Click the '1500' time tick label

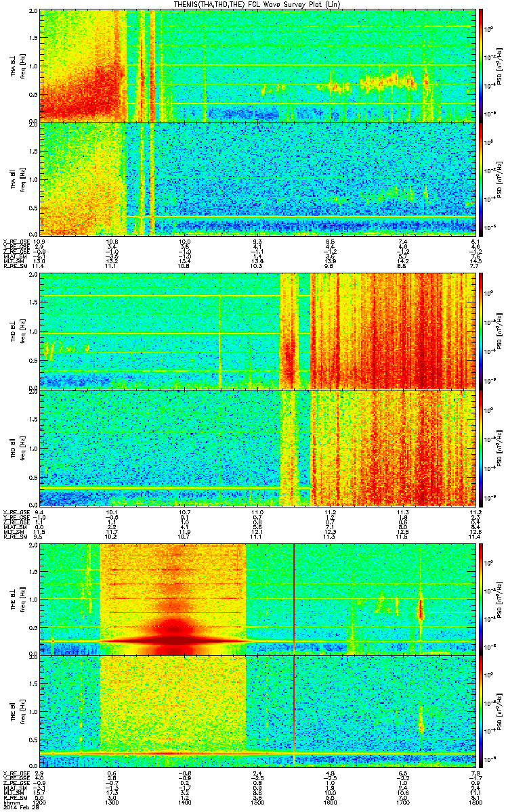(257, 803)
